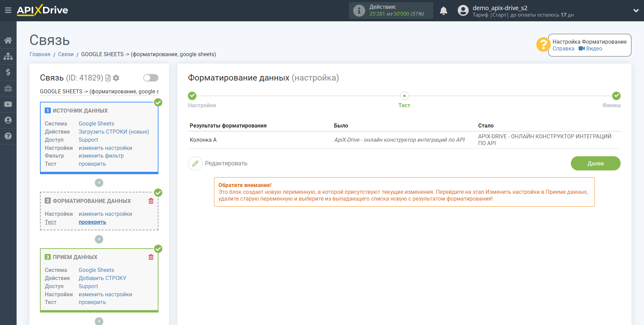Delete the Форматирование данных block
The image size is (644, 325).
(x=151, y=201)
